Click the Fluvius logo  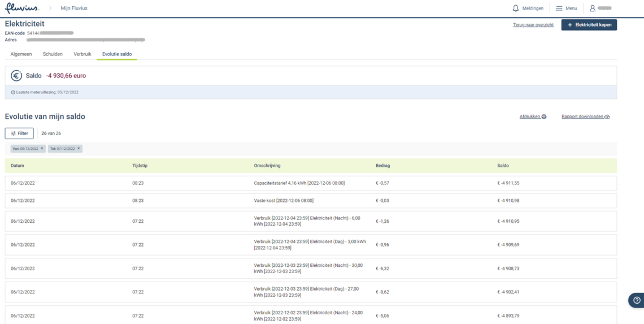click(22, 8)
